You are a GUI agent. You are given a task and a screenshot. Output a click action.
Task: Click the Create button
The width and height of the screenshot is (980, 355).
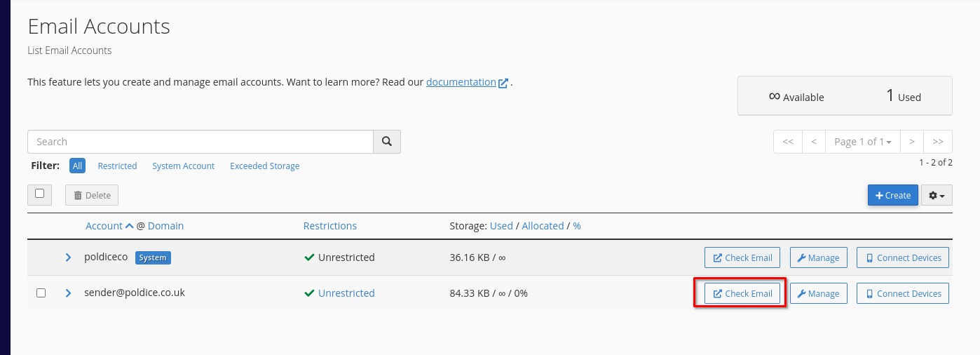point(892,195)
